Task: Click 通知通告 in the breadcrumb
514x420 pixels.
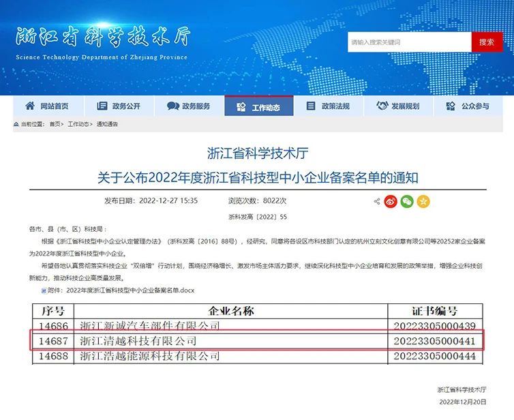Action: pyautogui.click(x=107, y=124)
